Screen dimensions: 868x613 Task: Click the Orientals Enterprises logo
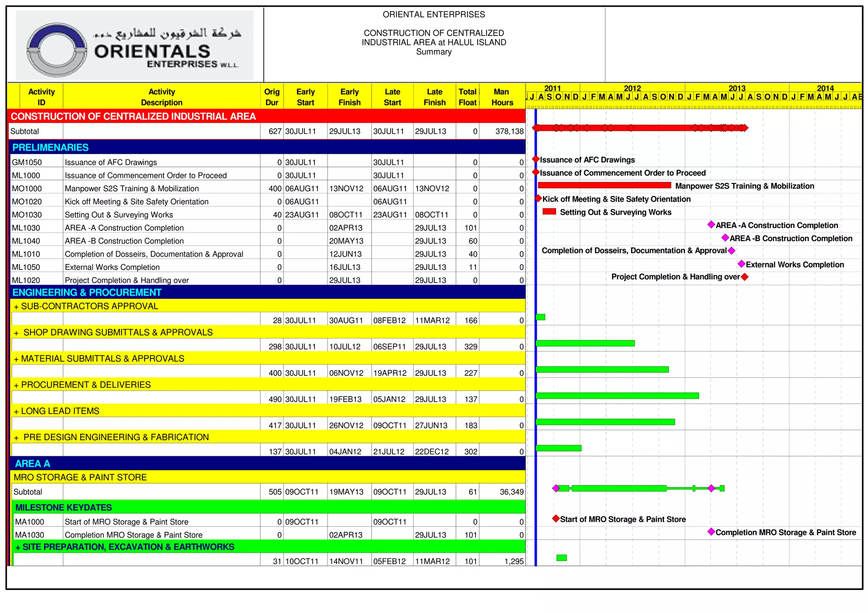point(135,45)
